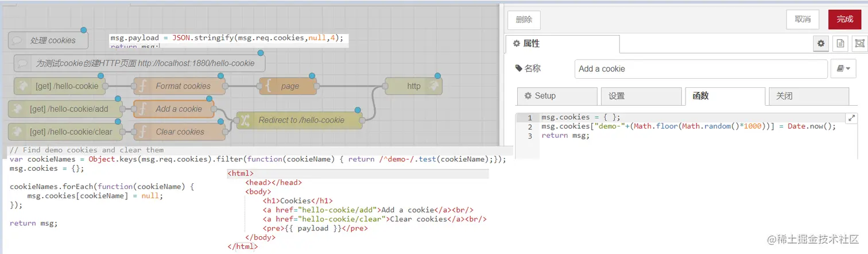Image resolution: width=868 pixels, height=254 pixels.
Task: Click the Clear cookies link text in HTML code
Action: coord(418,219)
